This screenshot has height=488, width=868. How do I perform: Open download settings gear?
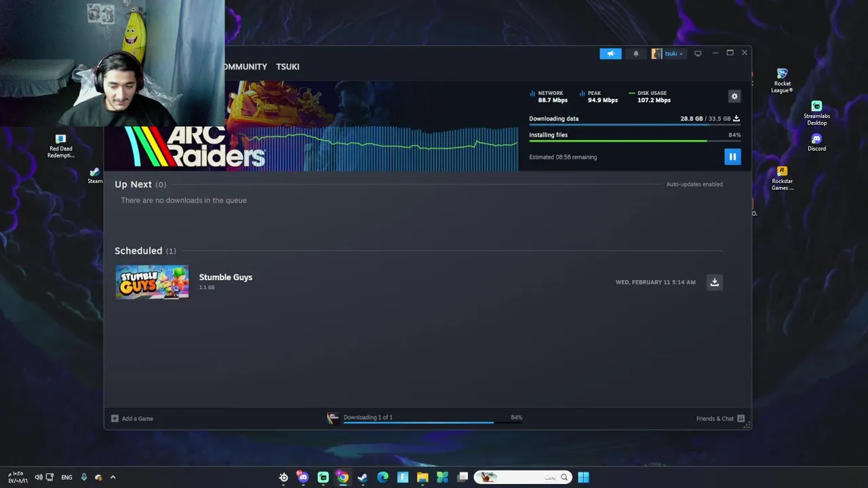click(x=734, y=96)
